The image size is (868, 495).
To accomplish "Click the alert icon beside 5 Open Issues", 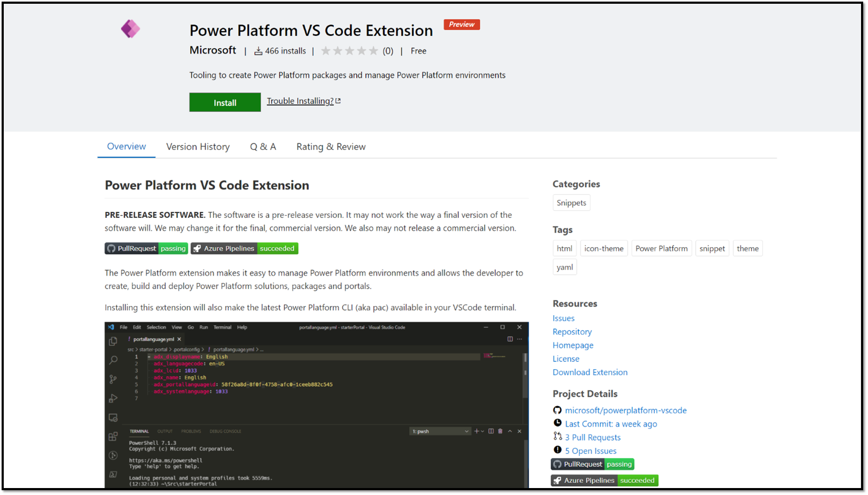I will pyautogui.click(x=557, y=450).
